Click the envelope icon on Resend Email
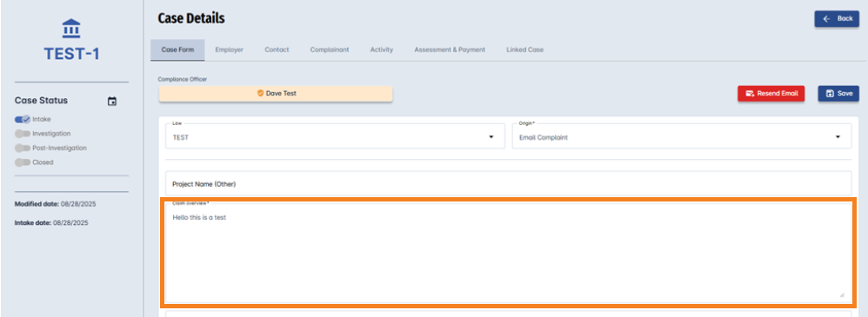The height and width of the screenshot is (317, 868). (750, 94)
